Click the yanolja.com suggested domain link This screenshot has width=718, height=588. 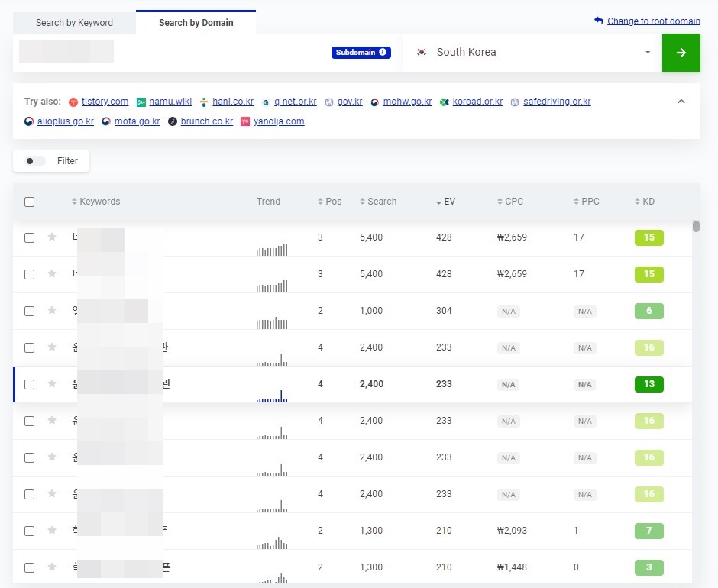pyautogui.click(x=279, y=121)
